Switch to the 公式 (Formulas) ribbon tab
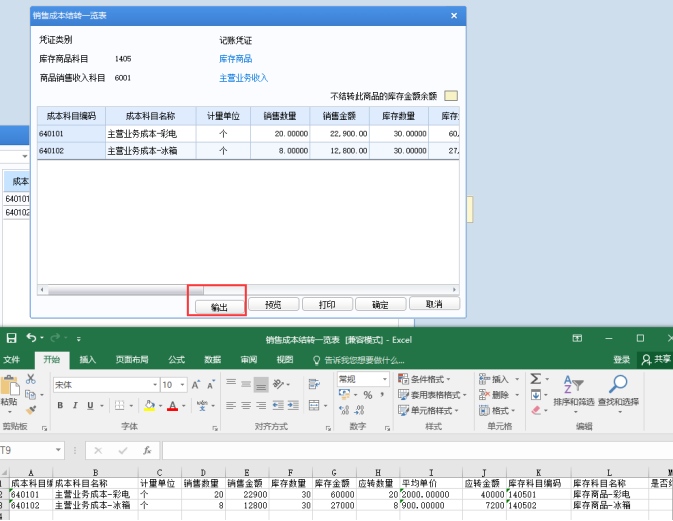 [x=176, y=360]
